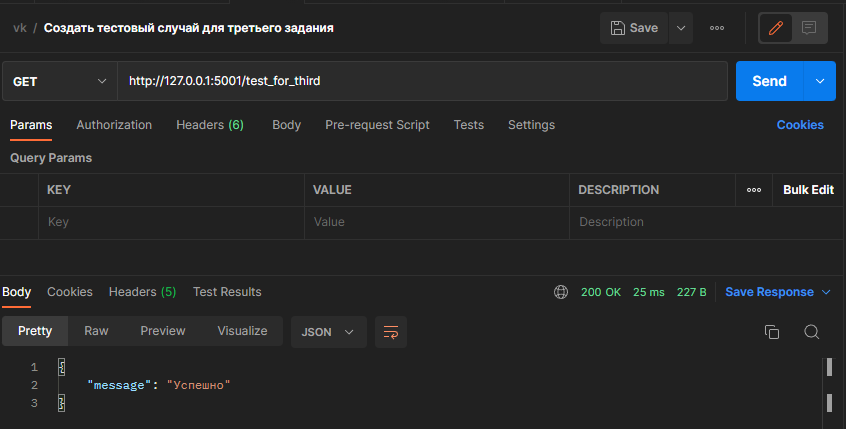Image resolution: width=846 pixels, height=429 pixels.
Task: Click Save Response
Action: [x=769, y=292]
